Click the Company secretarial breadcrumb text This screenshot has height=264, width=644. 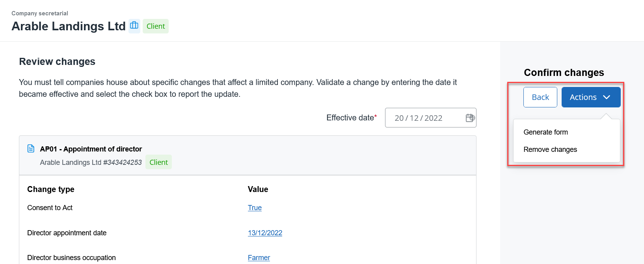40,13
